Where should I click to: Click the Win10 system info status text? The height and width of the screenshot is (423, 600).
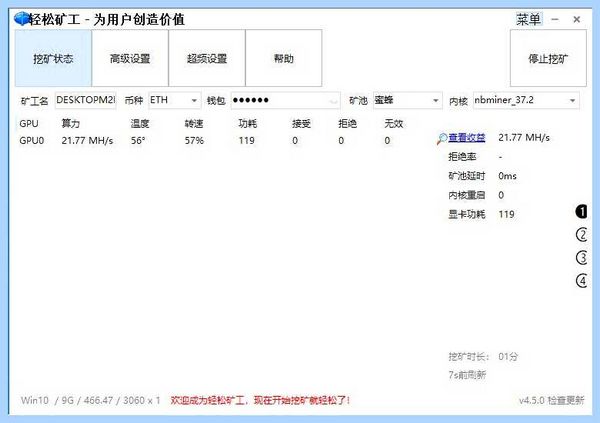[90, 400]
